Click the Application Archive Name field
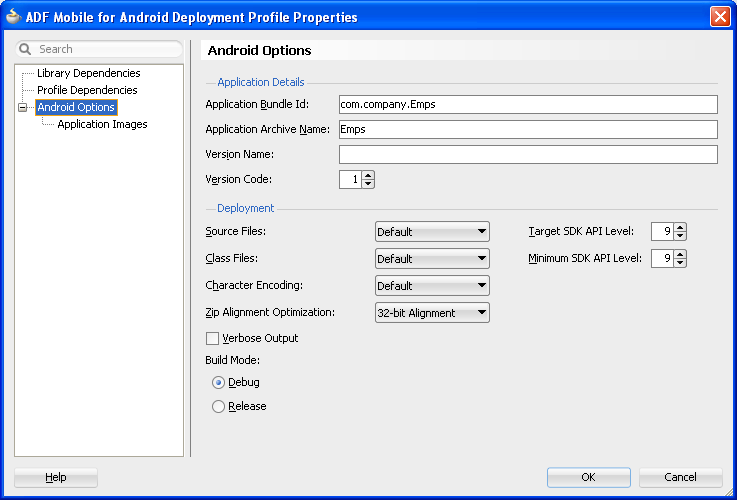Screen dimensions: 737x500 (528, 129)
